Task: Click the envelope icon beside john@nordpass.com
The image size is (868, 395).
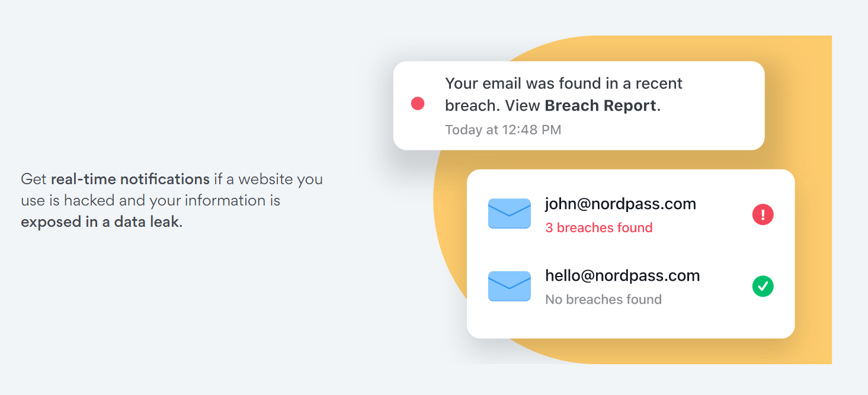Action: point(509,213)
